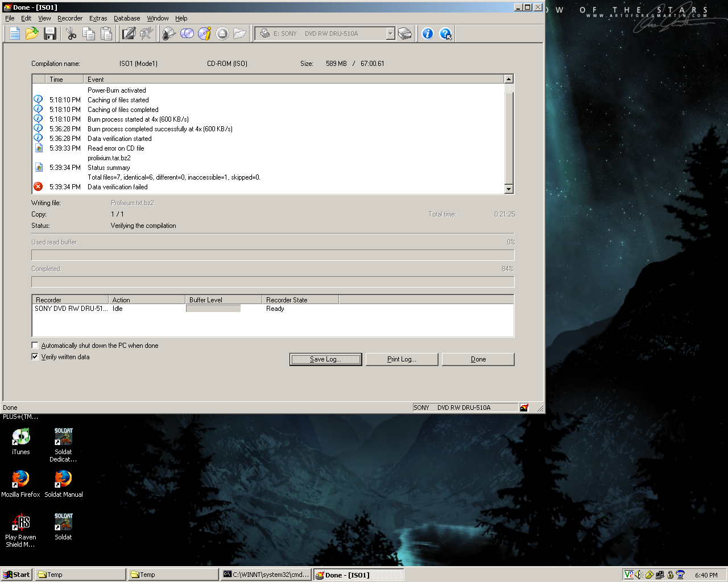Expand the E: SONY recorder dropdown
The image size is (728, 582).
click(x=390, y=34)
